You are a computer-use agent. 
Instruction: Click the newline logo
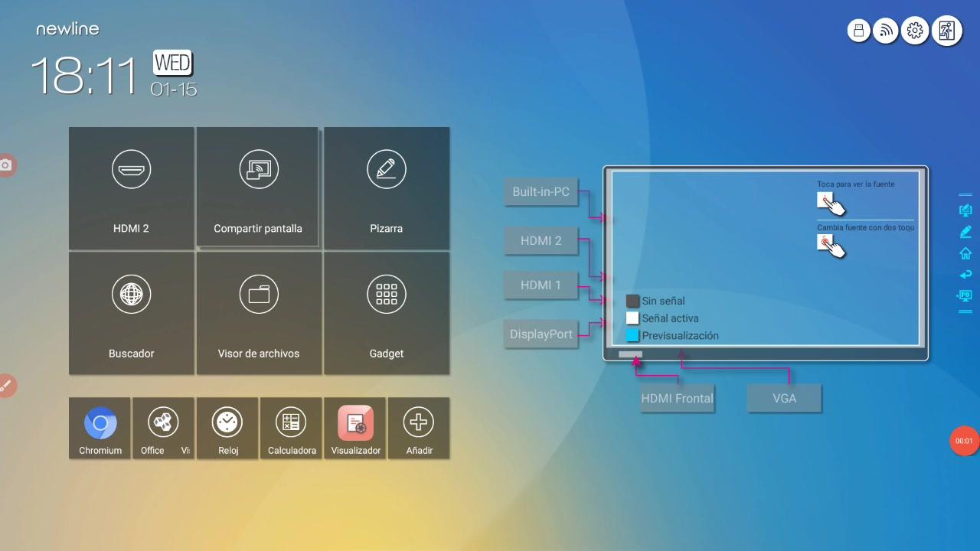pyautogui.click(x=67, y=29)
